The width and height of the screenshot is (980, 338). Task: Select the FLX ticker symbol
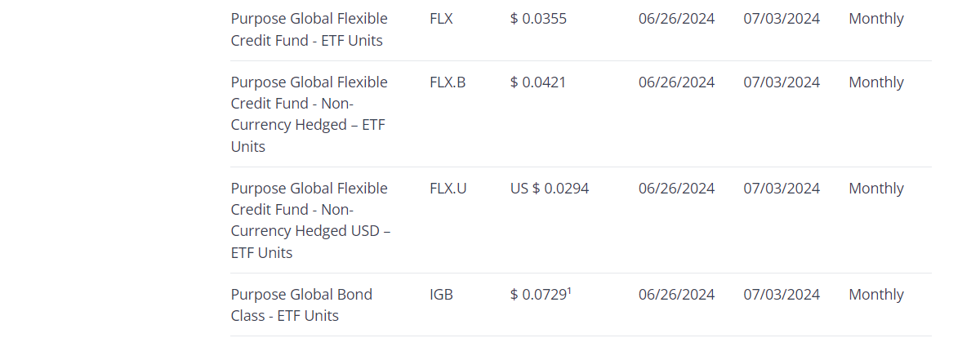pyautogui.click(x=441, y=19)
